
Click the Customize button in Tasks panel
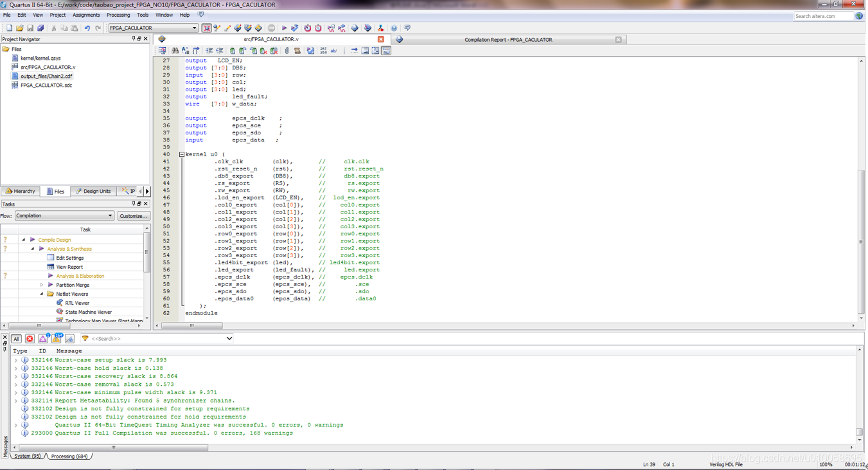pyautogui.click(x=133, y=215)
